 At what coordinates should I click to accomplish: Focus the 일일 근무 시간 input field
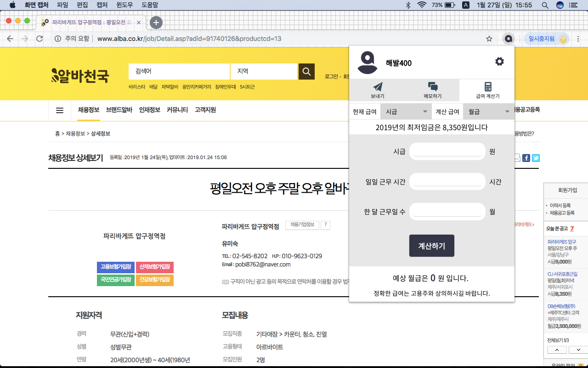447,182
